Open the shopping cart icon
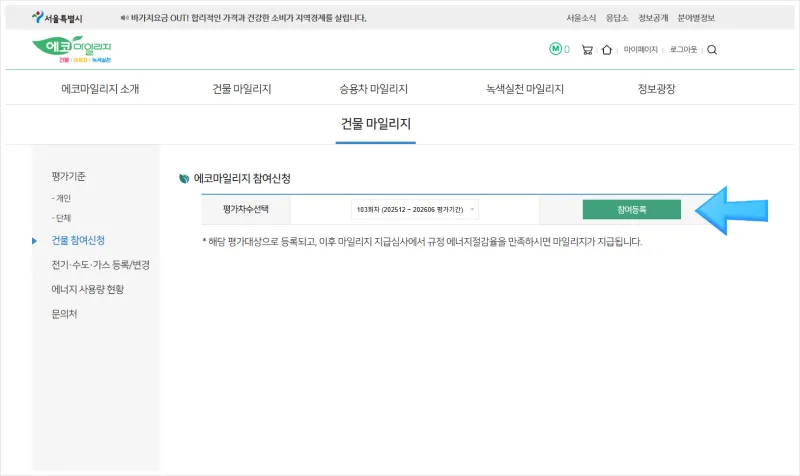Screen dimensions: 800x476 tap(586, 49)
